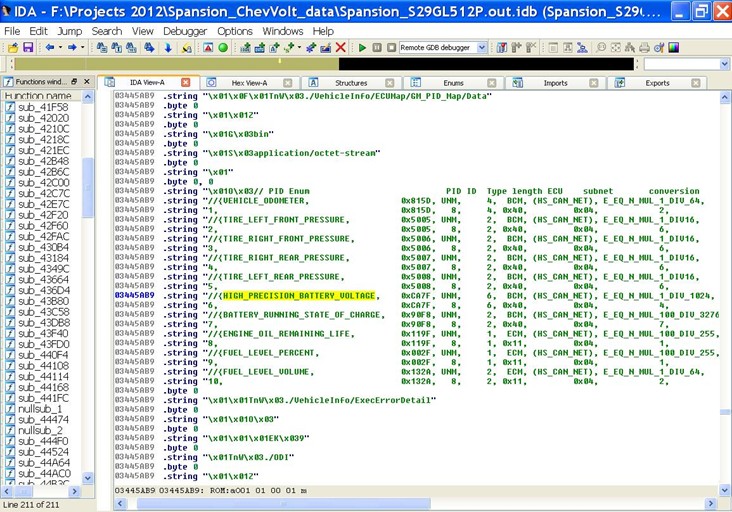Click the printer icon in toolbar
732x512 pixels.
pyautogui.click(x=644, y=47)
